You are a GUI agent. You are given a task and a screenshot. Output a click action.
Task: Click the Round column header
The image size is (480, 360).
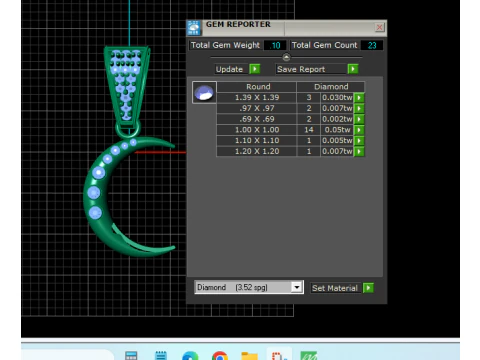pos(258,87)
